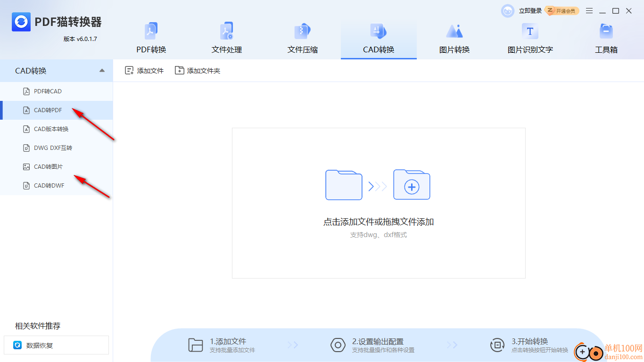Click the 3.开始转换 step title
Image resolution: width=644 pixels, height=362 pixels.
tap(530, 341)
